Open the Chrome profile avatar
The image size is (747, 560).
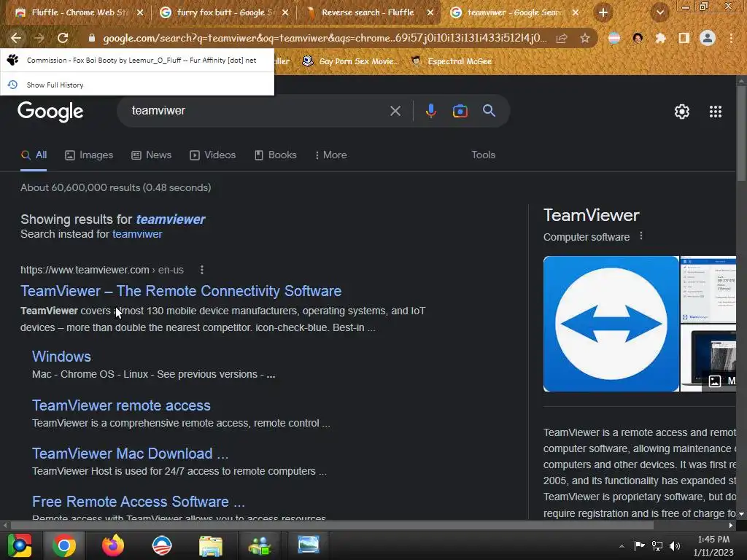coord(708,38)
